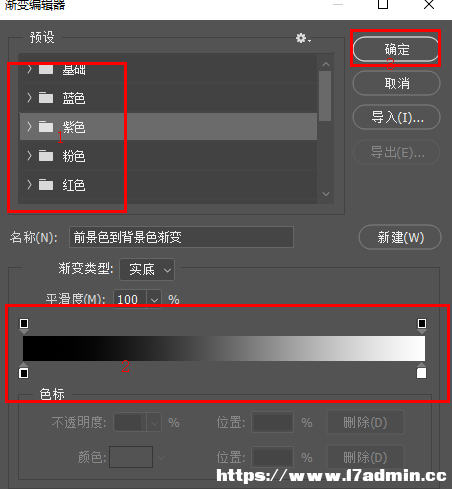Click the black-to-white gradient bar
Viewport: 452px width, 489px height.
[x=224, y=348]
